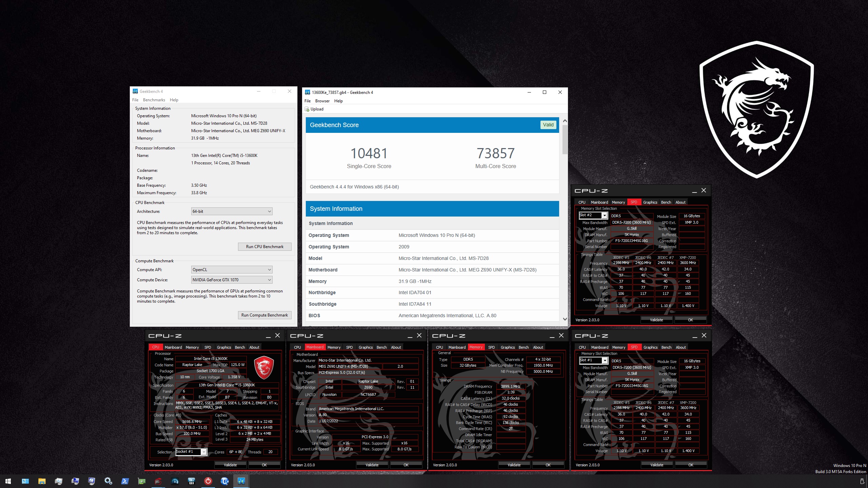Open the monitor-with-checklist taskbar icon

92,481
